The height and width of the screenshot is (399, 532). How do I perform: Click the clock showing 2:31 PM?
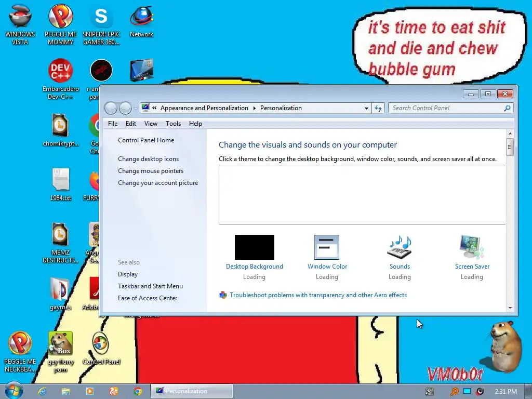click(x=506, y=392)
